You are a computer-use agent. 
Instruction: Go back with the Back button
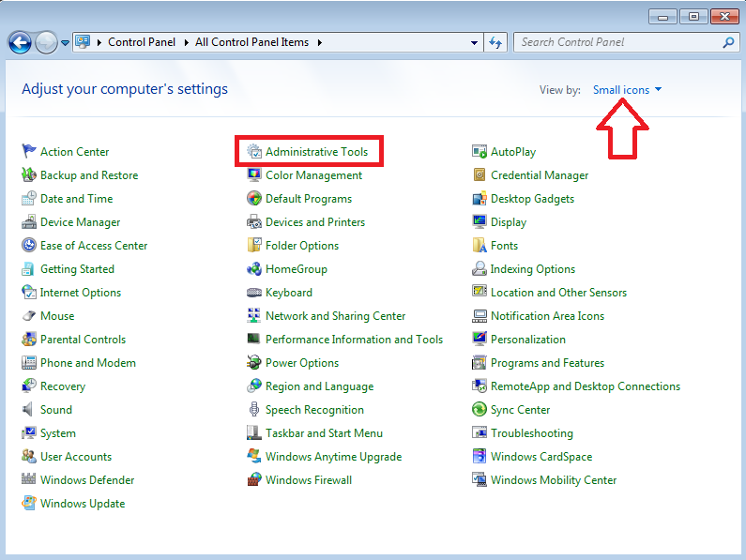(x=20, y=43)
